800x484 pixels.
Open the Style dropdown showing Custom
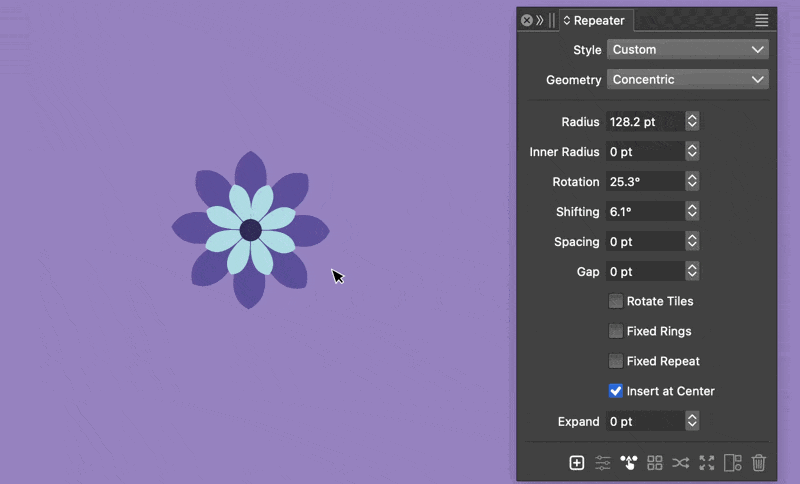(687, 49)
